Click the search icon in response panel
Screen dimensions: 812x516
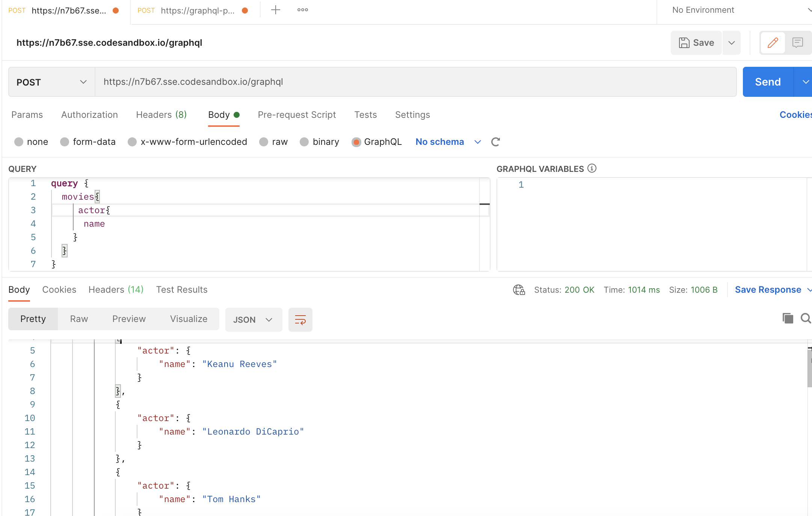(x=806, y=318)
